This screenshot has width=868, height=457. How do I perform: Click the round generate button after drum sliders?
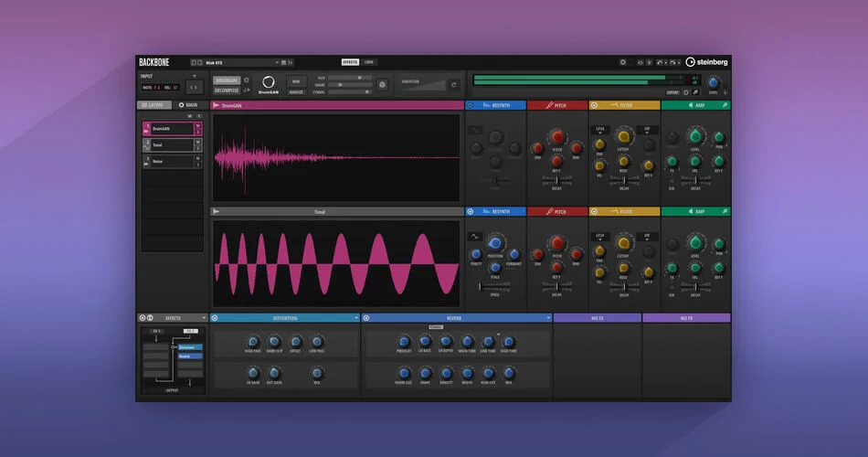[x=382, y=85]
